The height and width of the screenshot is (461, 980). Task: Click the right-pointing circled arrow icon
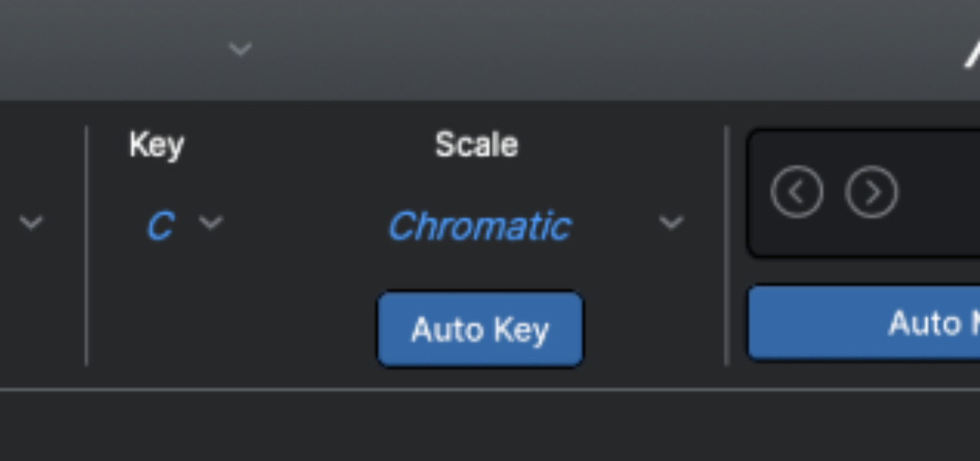(871, 192)
